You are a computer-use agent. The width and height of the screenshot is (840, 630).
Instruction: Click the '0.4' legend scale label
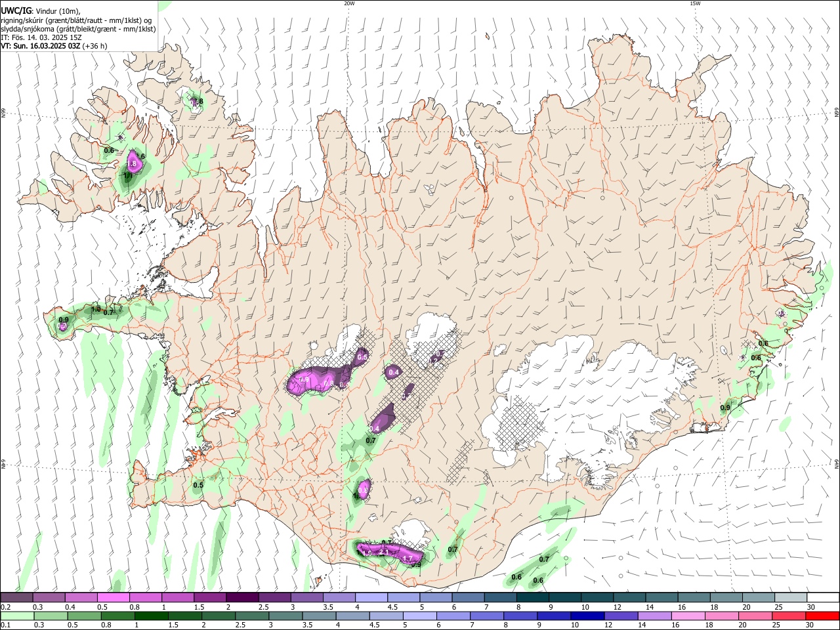[69, 606]
